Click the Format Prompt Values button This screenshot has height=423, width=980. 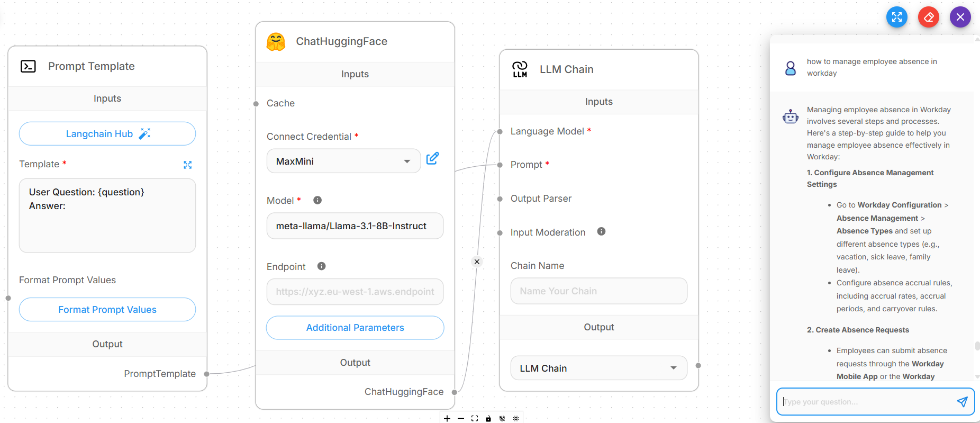pyautogui.click(x=107, y=309)
